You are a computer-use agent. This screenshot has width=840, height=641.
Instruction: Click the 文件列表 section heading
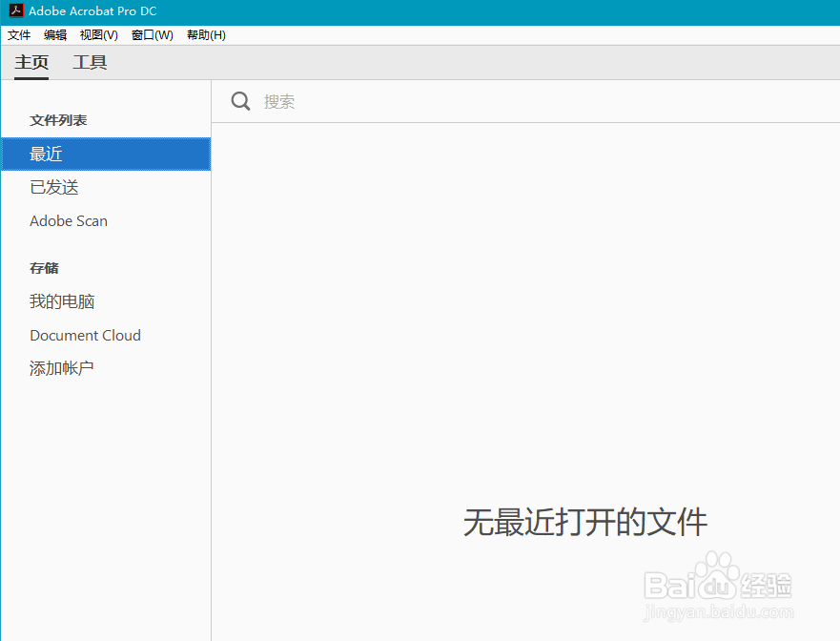[58, 120]
